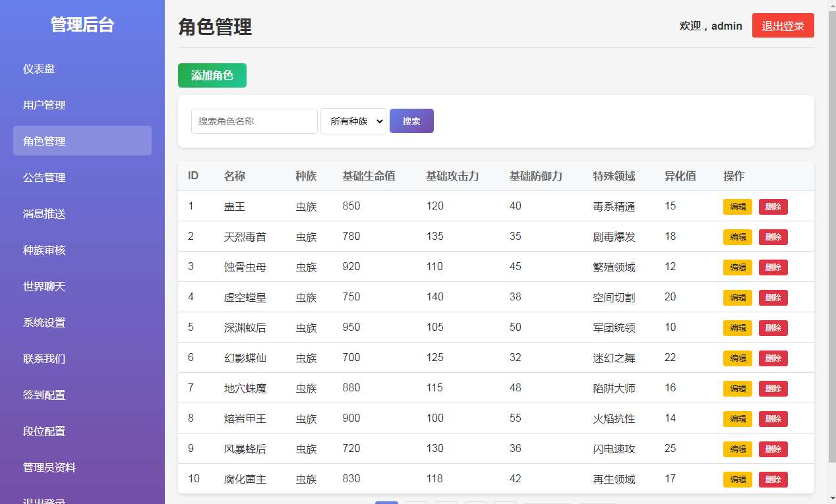Image resolution: width=836 pixels, height=504 pixels.
Task: Edit the 熔岩甲王 row
Action: (x=737, y=419)
